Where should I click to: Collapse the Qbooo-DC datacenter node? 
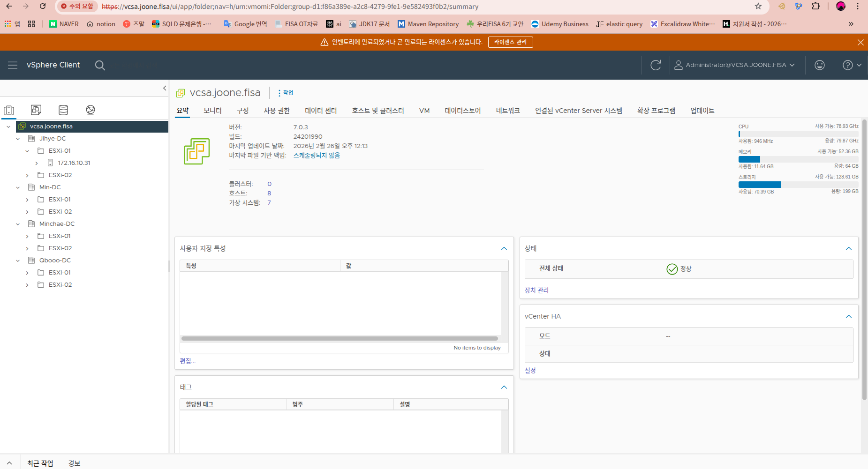18,261
